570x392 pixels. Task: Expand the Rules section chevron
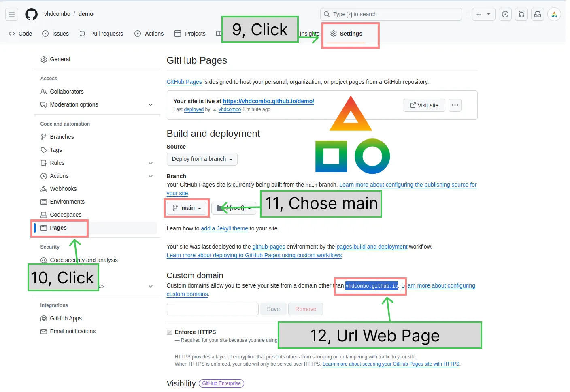(x=151, y=163)
